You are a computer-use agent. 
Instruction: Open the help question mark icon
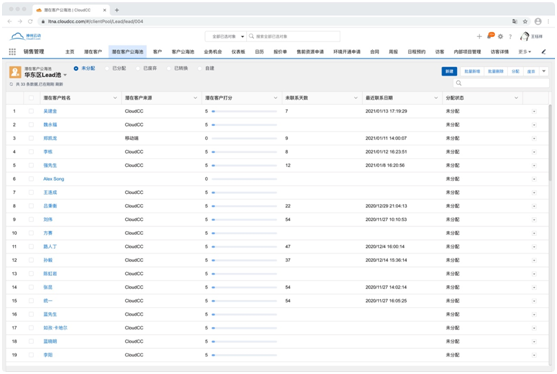pyautogui.click(x=510, y=36)
